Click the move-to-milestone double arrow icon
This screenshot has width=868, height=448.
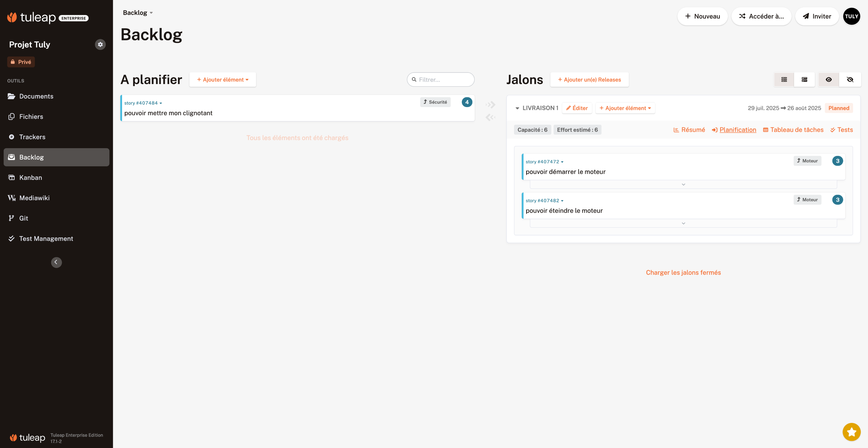(491, 105)
